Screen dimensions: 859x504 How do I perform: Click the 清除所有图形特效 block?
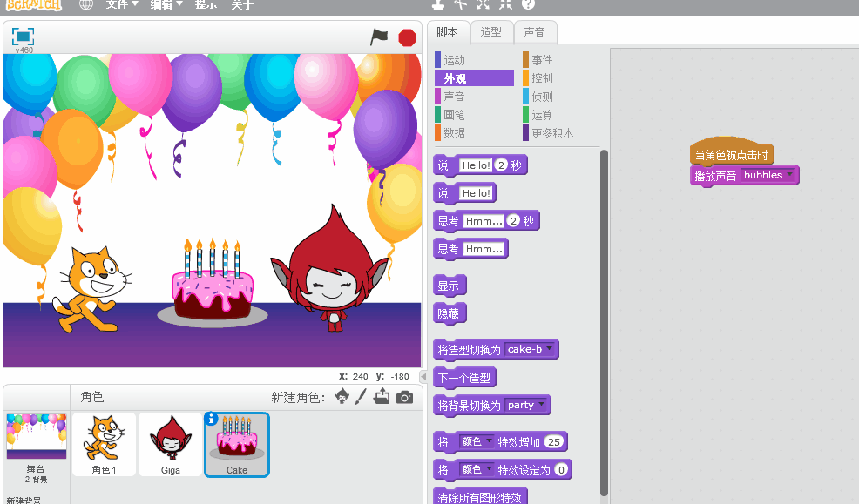coord(480,497)
